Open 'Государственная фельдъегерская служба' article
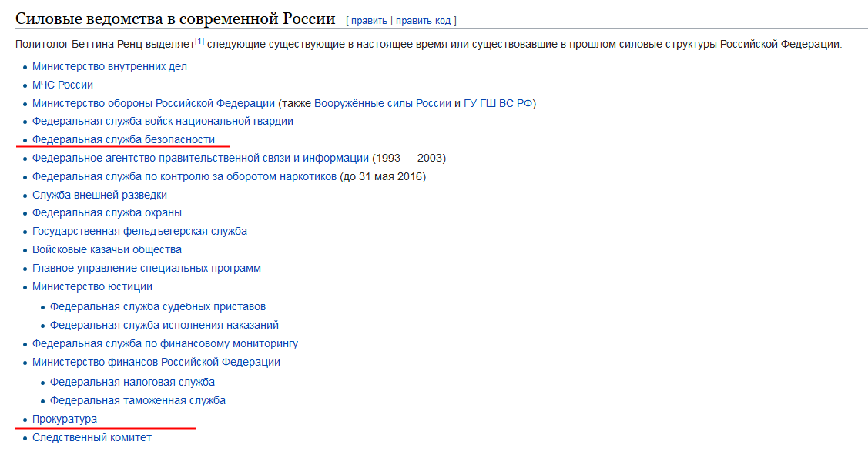This screenshot has height=458, width=868. point(139,231)
